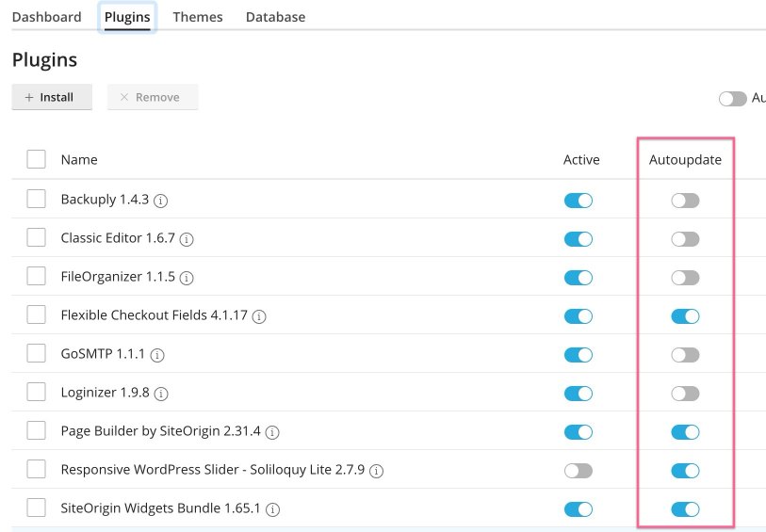Turn off Flexible Checkout Fields Active toggle

(579, 315)
